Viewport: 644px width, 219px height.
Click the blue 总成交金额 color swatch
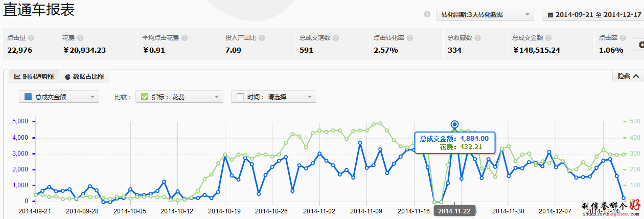click(28, 97)
